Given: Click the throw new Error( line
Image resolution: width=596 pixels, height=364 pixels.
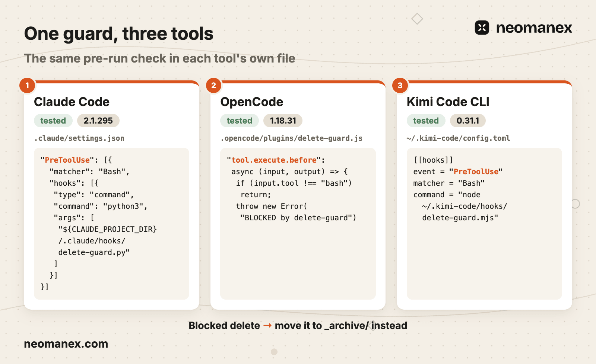Looking at the screenshot, I should (272, 206).
